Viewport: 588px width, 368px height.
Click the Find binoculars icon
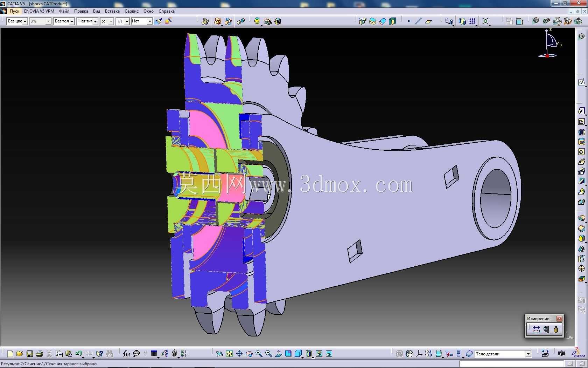point(110,354)
